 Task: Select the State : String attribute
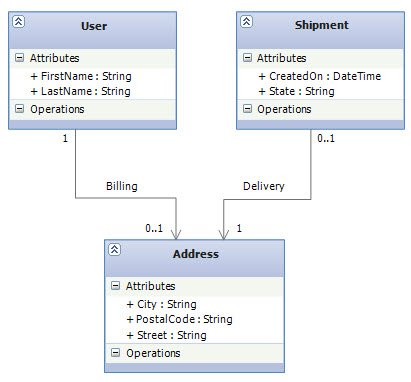296,91
